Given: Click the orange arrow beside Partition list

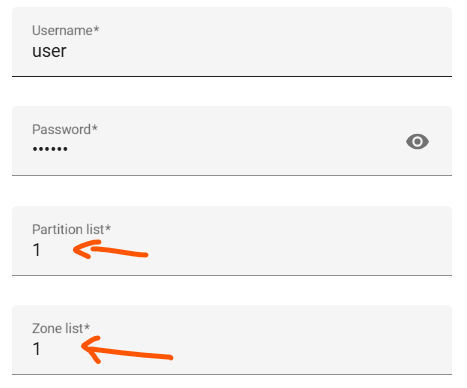Looking at the screenshot, I should [110, 250].
